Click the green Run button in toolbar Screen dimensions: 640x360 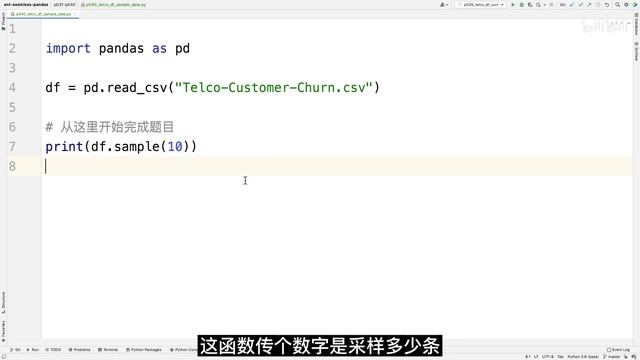point(513,5)
